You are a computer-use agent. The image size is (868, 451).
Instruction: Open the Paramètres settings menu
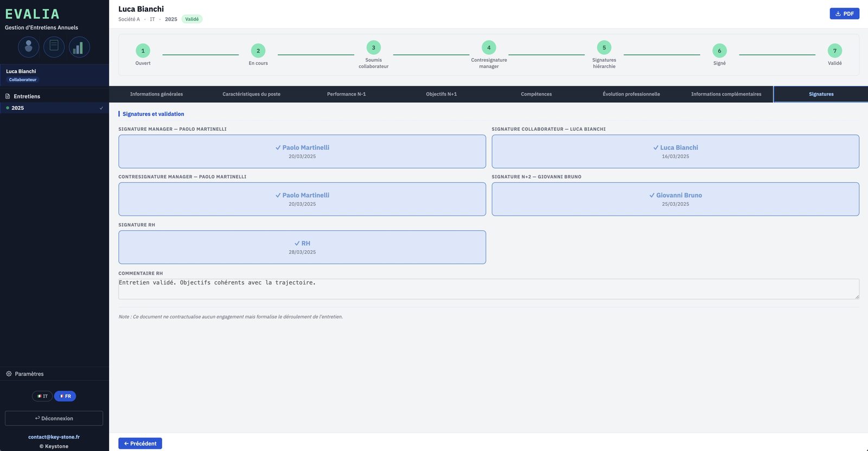[54, 374]
